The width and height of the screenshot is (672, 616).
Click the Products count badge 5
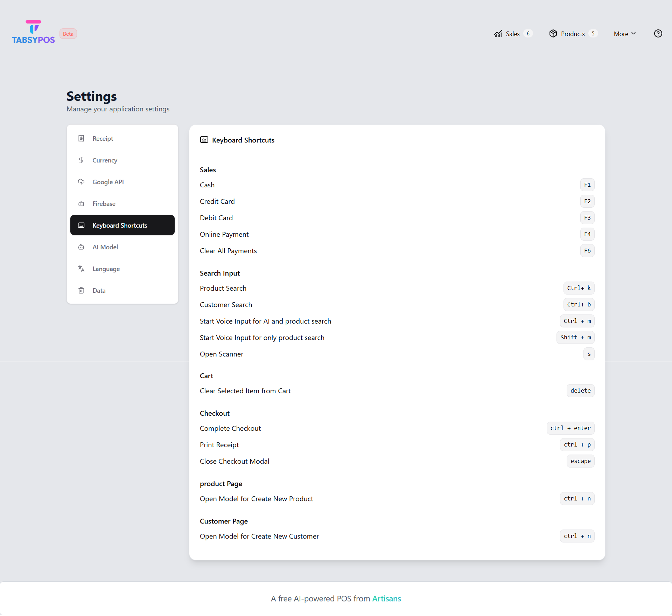[x=593, y=34]
